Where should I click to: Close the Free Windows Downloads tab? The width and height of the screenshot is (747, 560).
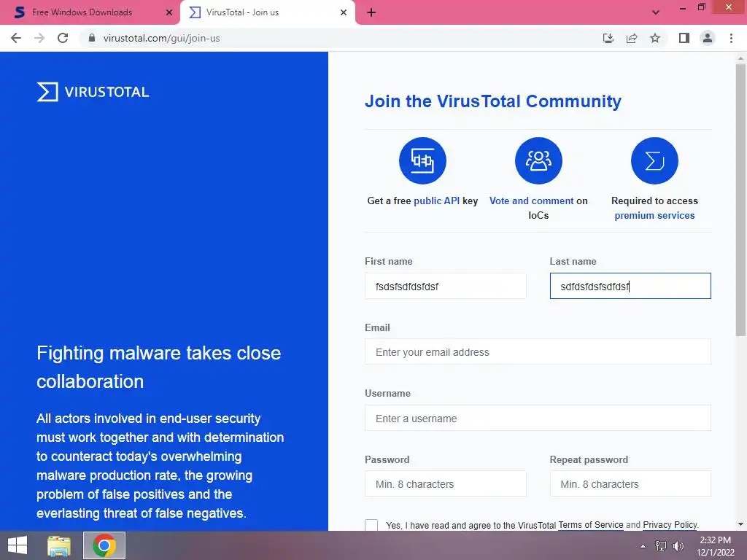(x=169, y=12)
